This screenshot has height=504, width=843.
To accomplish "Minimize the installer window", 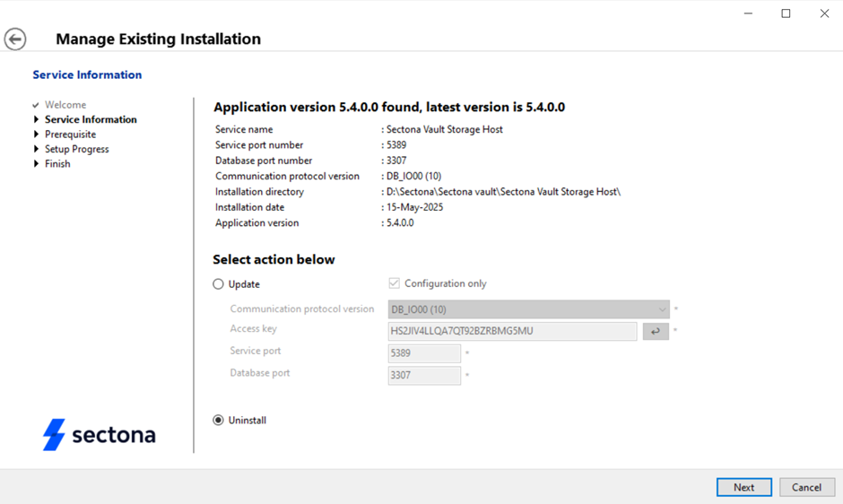I will tap(747, 13).
